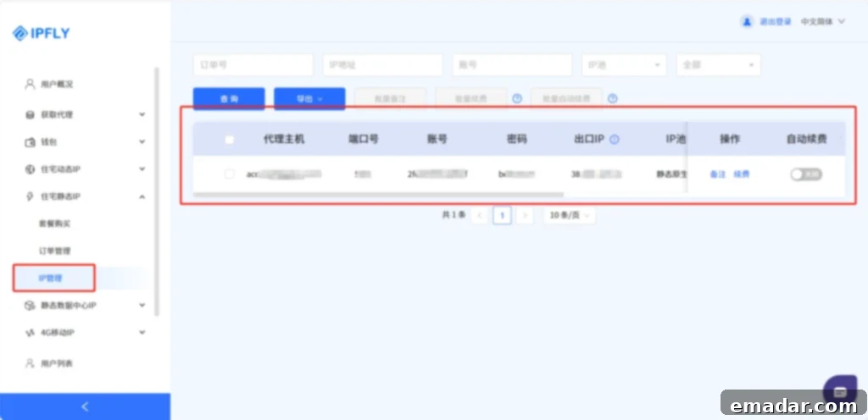Open the 10条/页 page size dropdown
Screen dimensions: 868x420
coord(569,215)
